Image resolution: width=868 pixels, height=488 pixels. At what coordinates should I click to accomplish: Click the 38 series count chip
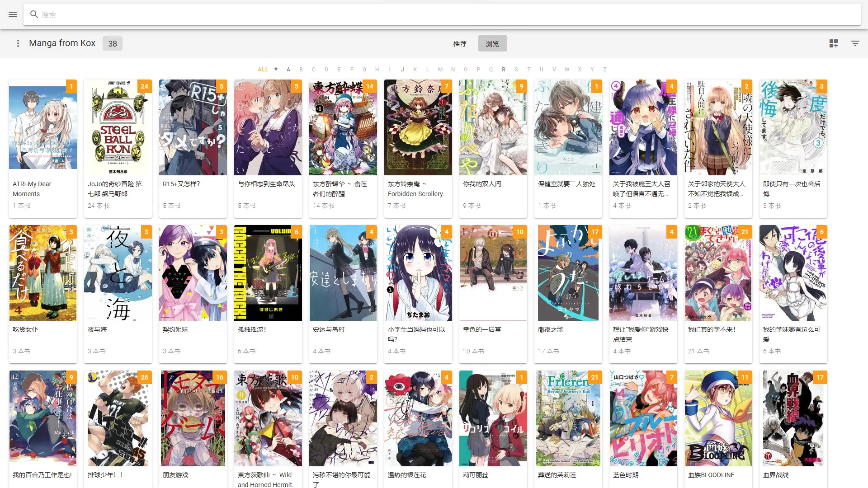[113, 43]
